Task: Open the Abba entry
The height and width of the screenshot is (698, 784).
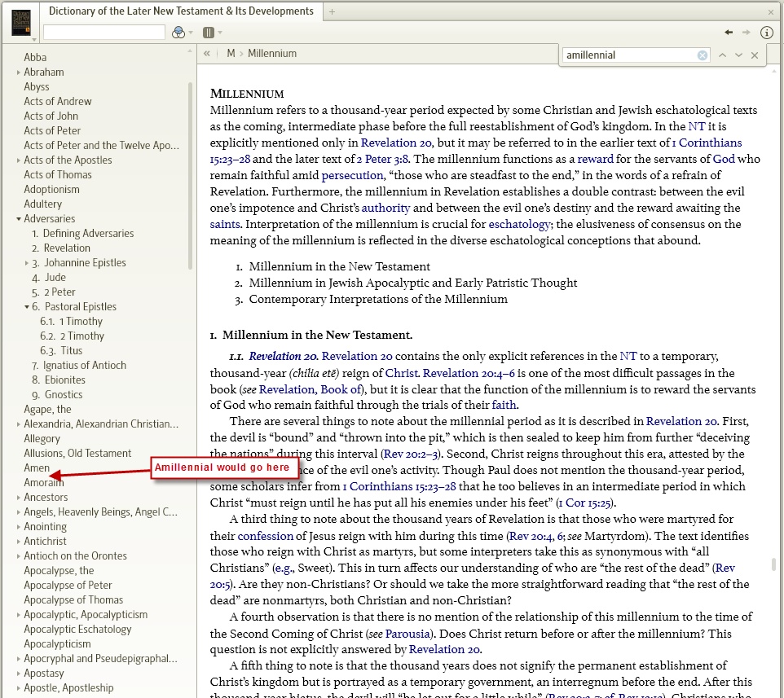Action: (35, 58)
